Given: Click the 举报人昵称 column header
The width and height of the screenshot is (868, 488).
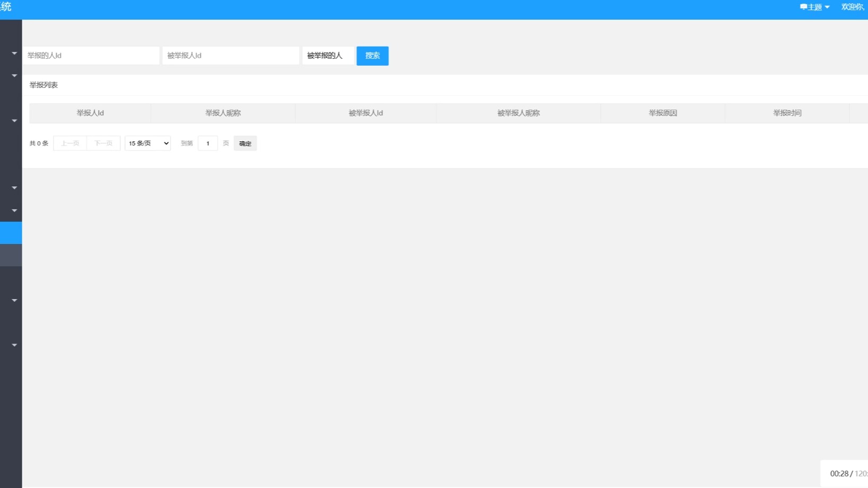Looking at the screenshot, I should 223,113.
